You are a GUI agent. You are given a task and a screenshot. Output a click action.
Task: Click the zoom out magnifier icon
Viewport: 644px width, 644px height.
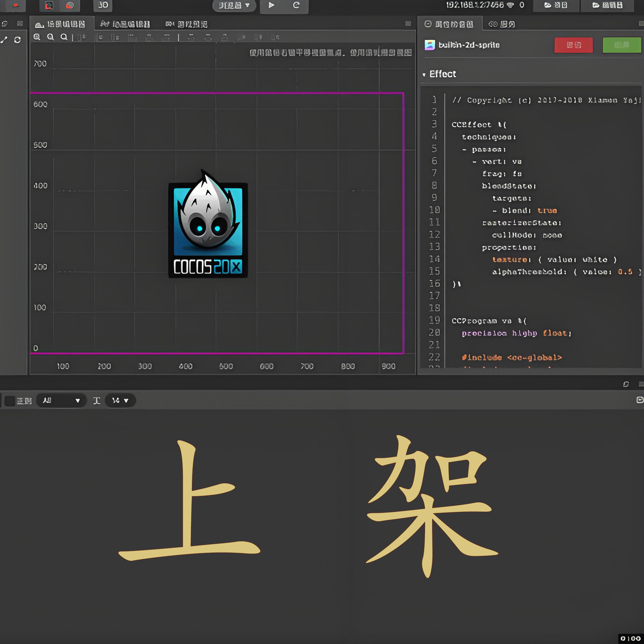click(50, 37)
